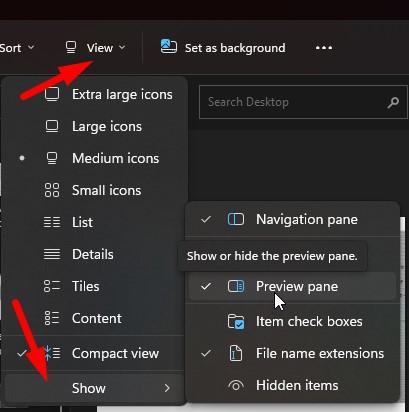The width and height of the screenshot is (409, 412).
Task: Switch to Small icons view
Action: [95, 190]
